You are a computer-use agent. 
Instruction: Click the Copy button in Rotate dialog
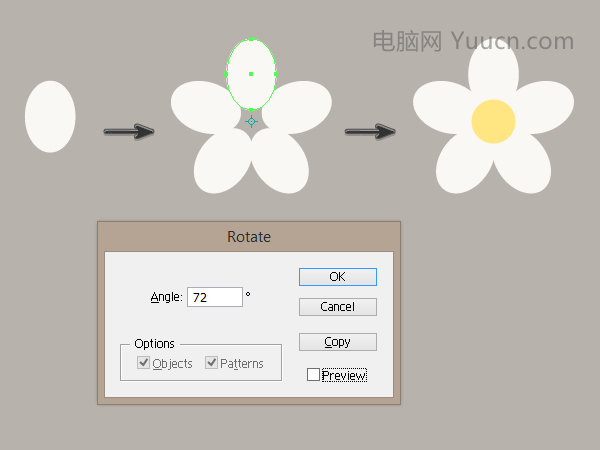(x=338, y=342)
